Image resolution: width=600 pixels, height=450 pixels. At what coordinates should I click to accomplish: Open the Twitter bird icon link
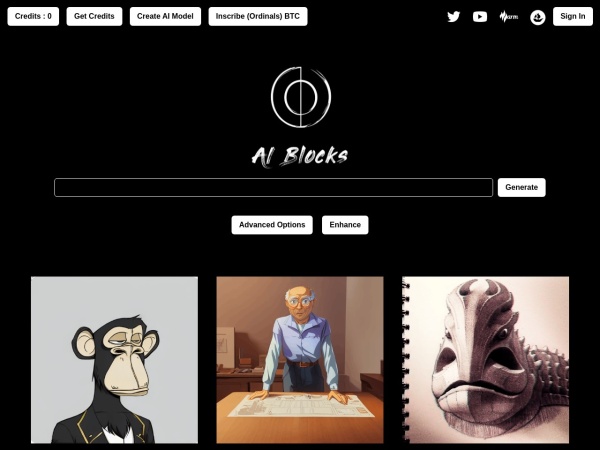pyautogui.click(x=453, y=16)
